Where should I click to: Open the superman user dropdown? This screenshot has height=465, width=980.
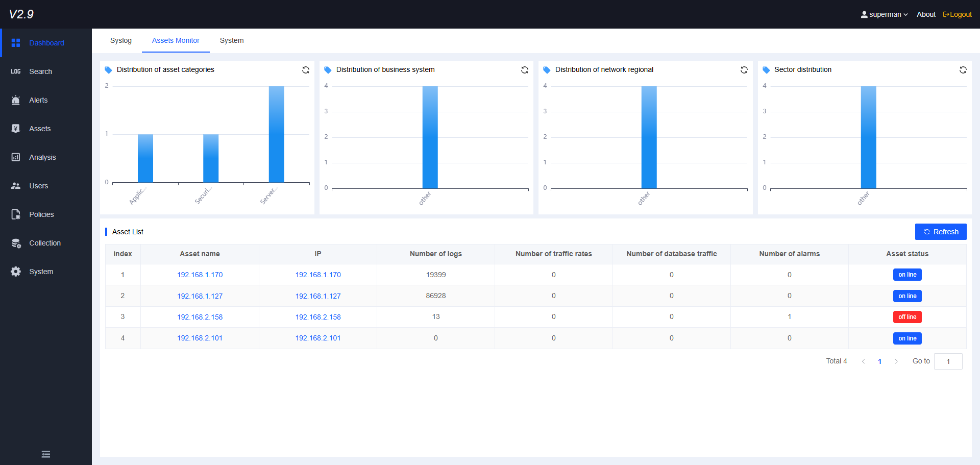[885, 14]
